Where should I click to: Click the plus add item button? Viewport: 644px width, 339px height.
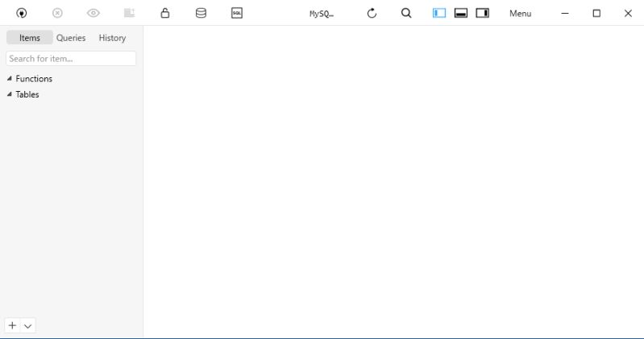point(12,325)
